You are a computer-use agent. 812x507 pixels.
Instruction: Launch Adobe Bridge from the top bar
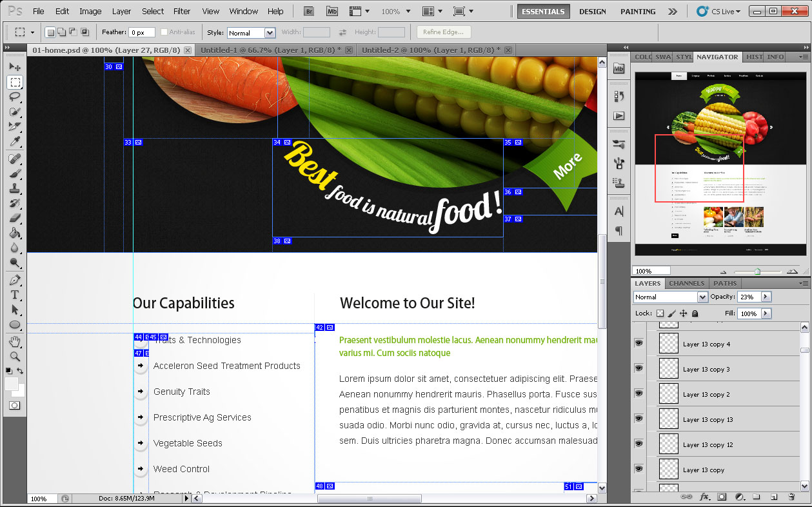pyautogui.click(x=309, y=12)
